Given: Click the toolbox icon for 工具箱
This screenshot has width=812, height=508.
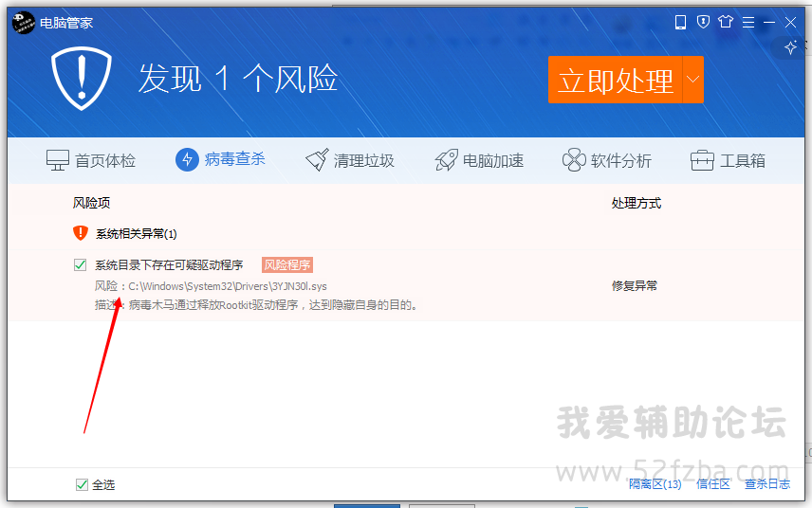Looking at the screenshot, I should (702, 160).
